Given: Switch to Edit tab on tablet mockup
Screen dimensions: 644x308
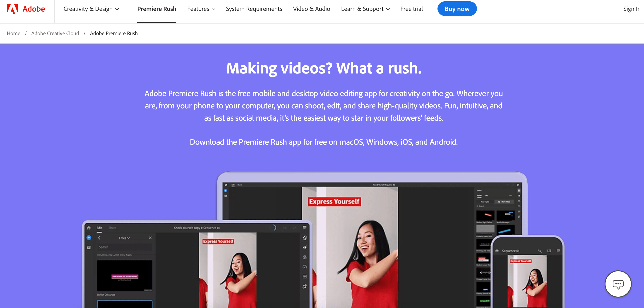Looking at the screenshot, I should (x=99, y=228).
